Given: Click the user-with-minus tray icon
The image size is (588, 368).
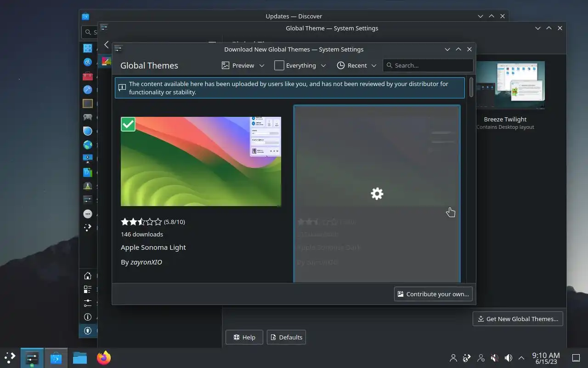Looking at the screenshot, I should coord(481,358).
